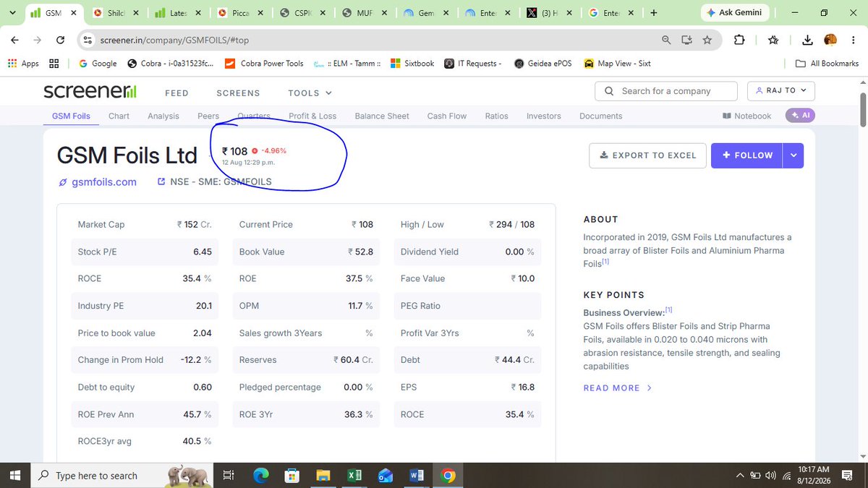This screenshot has width=868, height=488.
Task: Click the EXPORT TO EXCEL button
Action: click(x=647, y=155)
